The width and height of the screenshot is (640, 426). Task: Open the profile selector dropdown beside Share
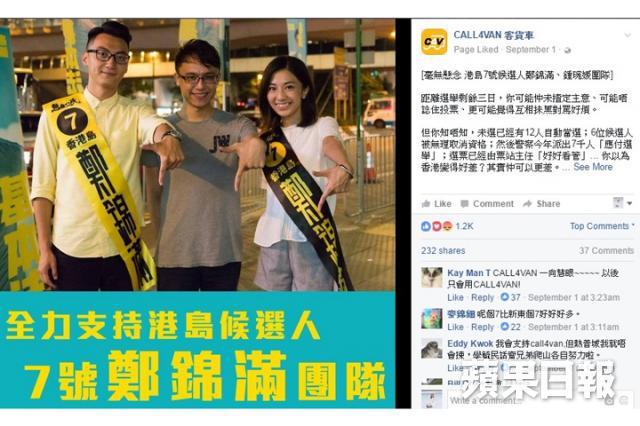coord(622,203)
